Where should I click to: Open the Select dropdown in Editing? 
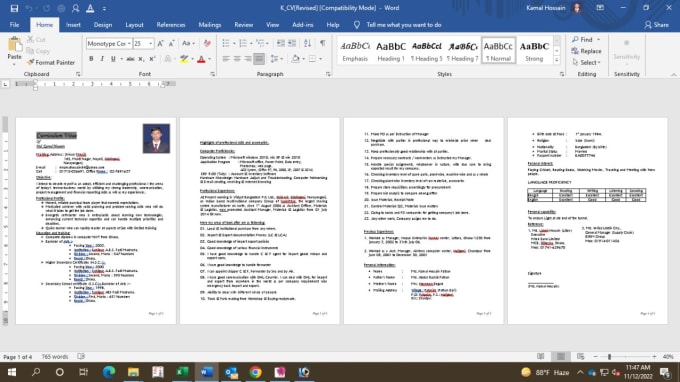pos(587,62)
